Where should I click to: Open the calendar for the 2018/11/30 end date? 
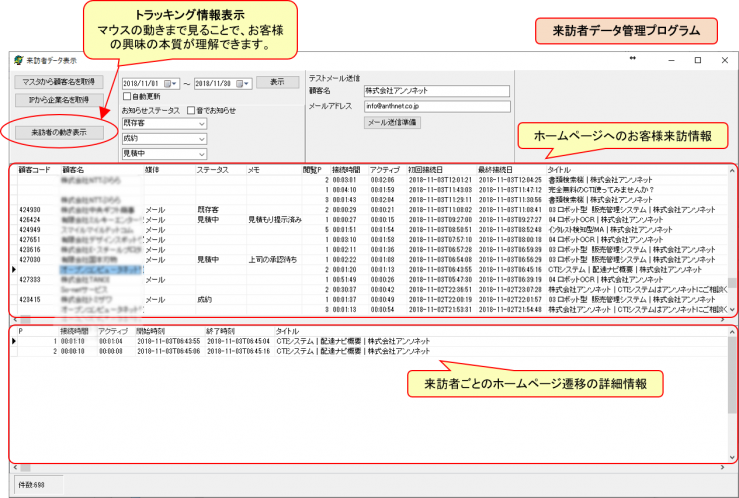point(243,83)
